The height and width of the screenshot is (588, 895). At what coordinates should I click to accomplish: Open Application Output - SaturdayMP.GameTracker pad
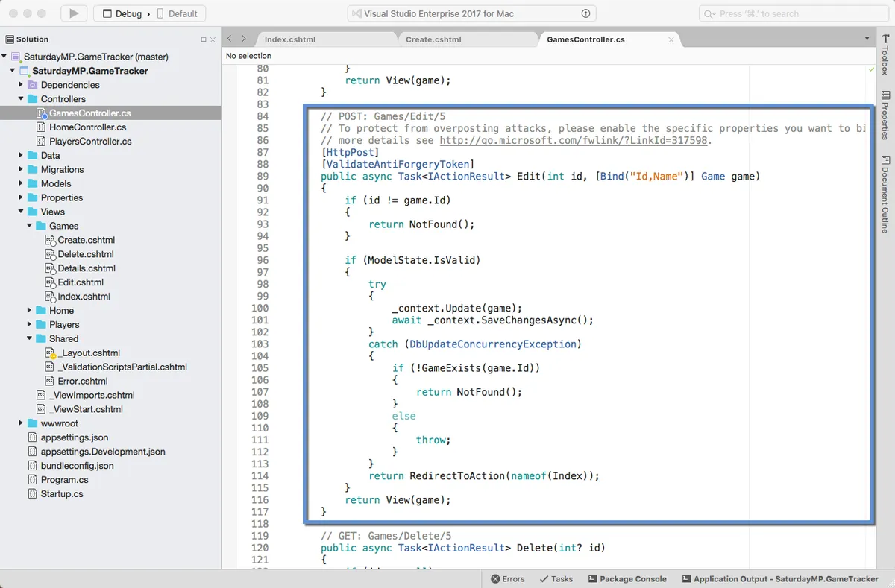(x=780, y=579)
